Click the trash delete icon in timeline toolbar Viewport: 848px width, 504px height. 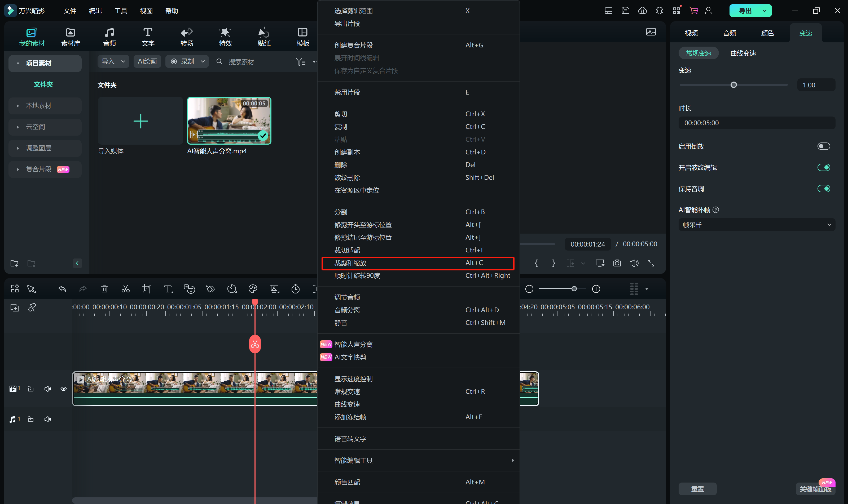104,289
